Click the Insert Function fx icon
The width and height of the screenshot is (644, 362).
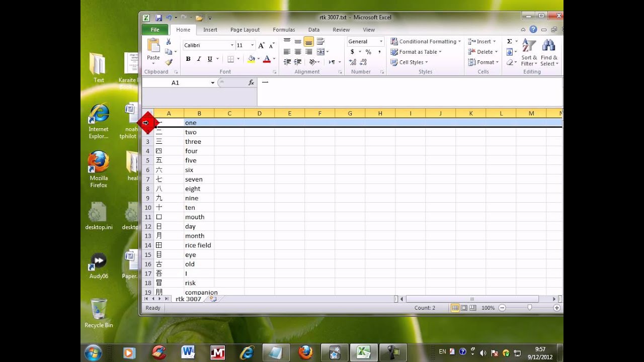coord(251,82)
